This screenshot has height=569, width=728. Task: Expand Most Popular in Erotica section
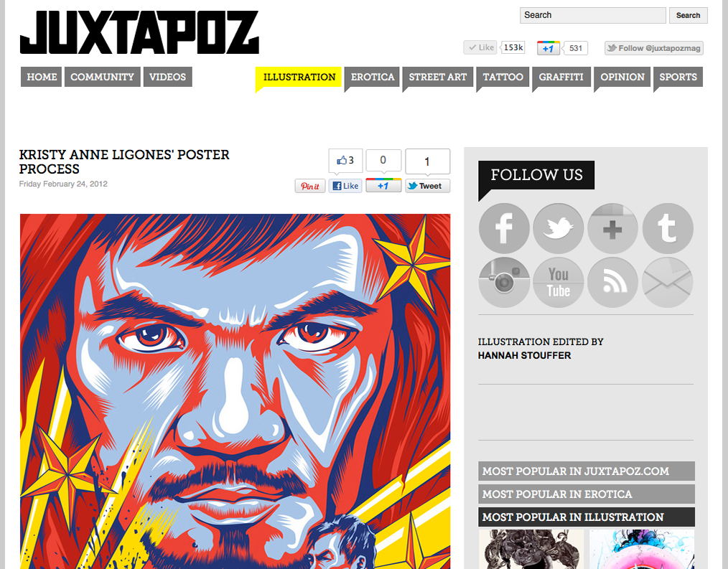click(587, 494)
